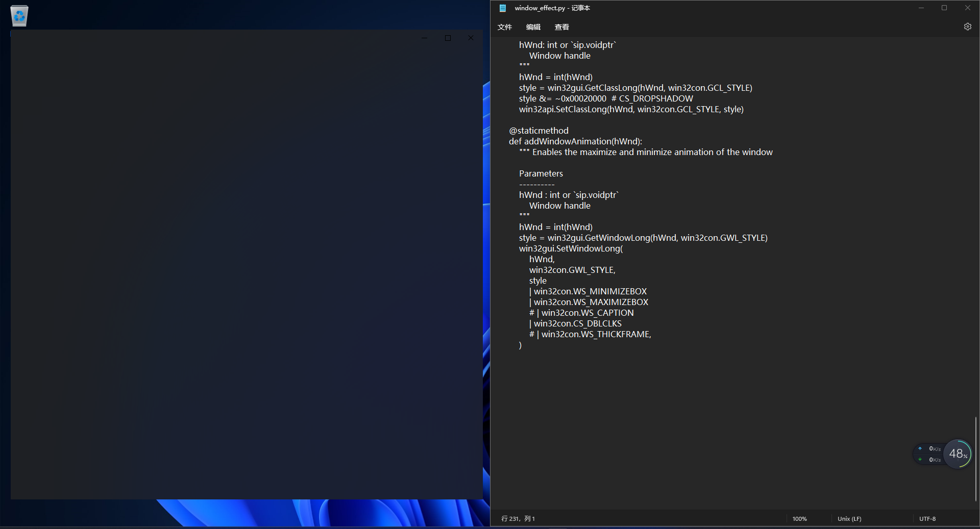The image size is (980, 529).
Task: Minimize the dark window on the left
Action: (425, 37)
